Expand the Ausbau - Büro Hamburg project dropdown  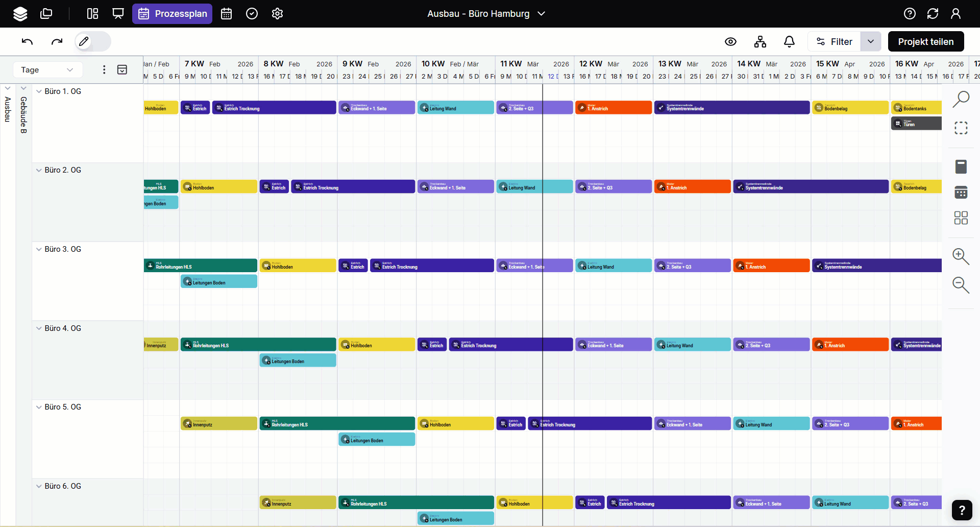(x=542, y=14)
